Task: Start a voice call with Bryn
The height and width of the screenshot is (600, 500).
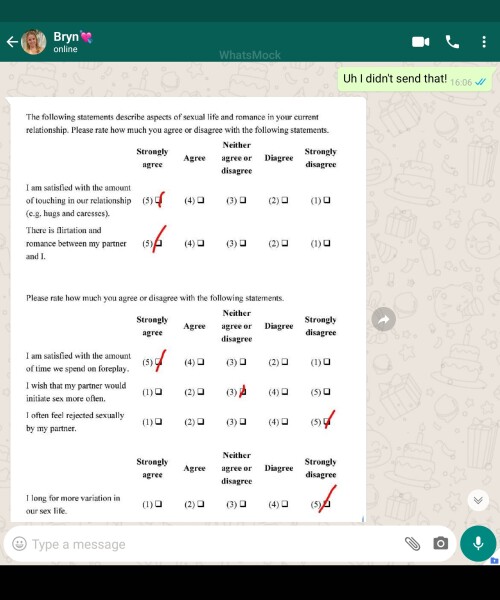Action: pos(452,42)
